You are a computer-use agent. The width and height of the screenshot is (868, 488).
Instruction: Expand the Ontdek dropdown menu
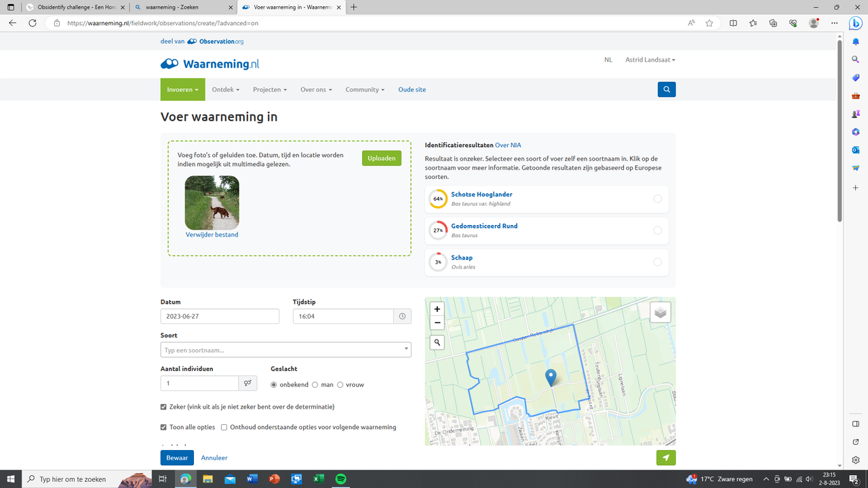pos(225,89)
